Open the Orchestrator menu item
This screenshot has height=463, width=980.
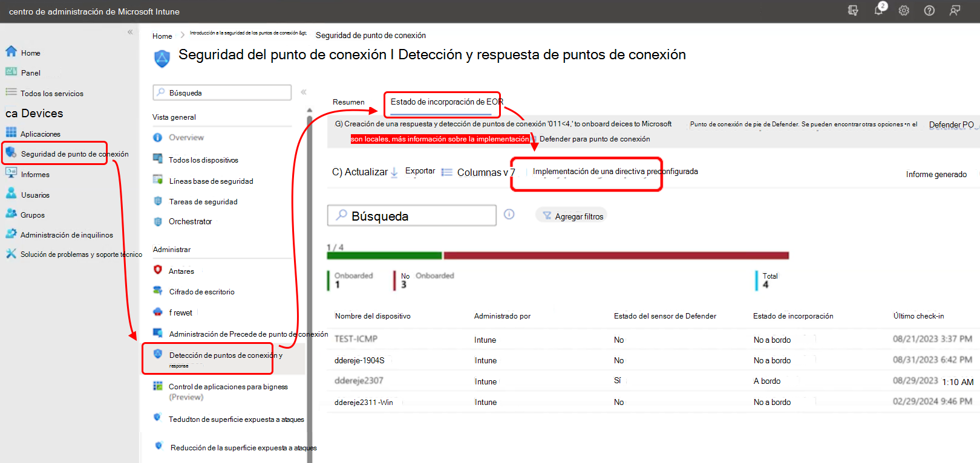pos(190,222)
